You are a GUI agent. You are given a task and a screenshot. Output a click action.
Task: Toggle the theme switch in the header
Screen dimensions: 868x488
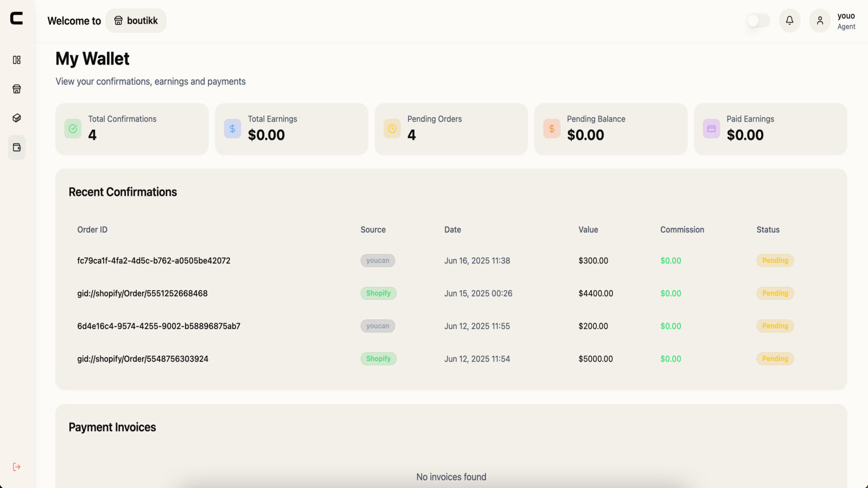point(757,20)
